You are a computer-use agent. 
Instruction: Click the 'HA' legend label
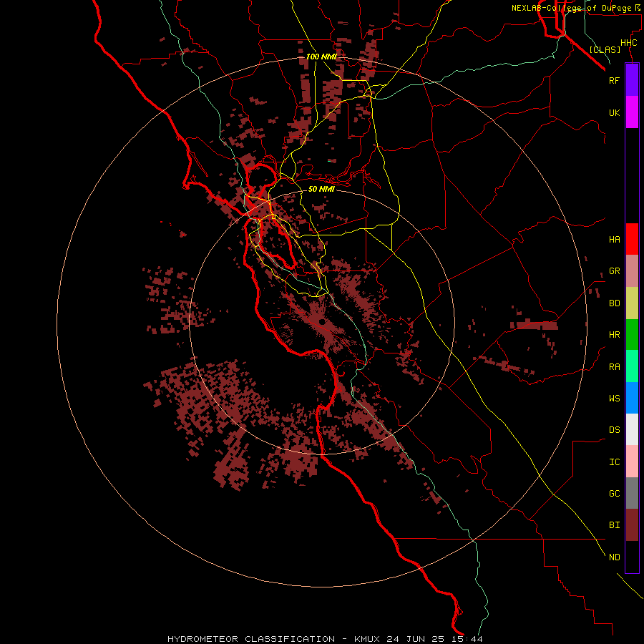[614, 240]
